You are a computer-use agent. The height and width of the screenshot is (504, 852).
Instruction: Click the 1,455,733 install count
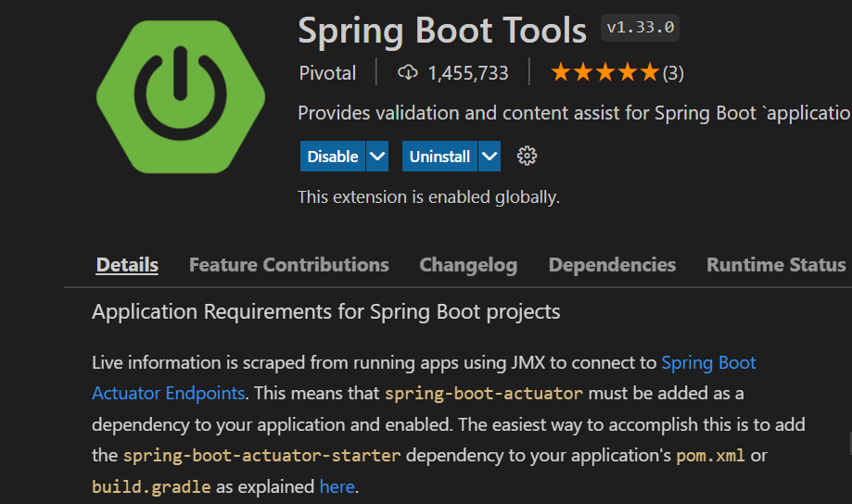click(468, 73)
